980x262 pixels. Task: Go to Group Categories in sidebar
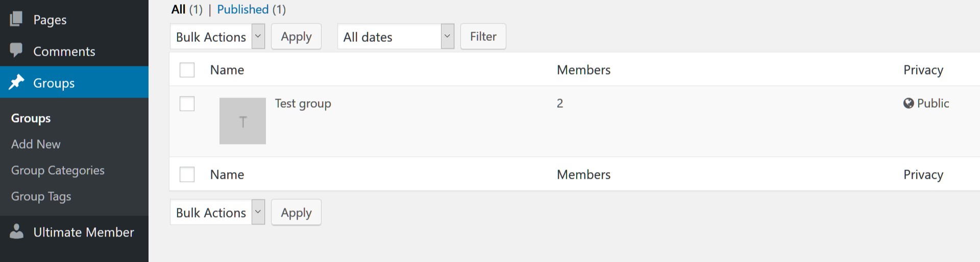(x=58, y=171)
